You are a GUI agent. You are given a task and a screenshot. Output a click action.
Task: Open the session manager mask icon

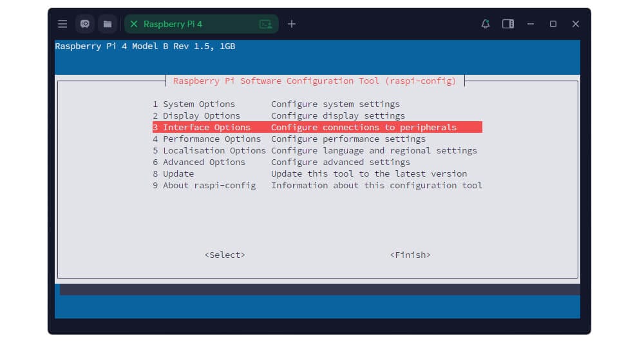[x=85, y=24]
